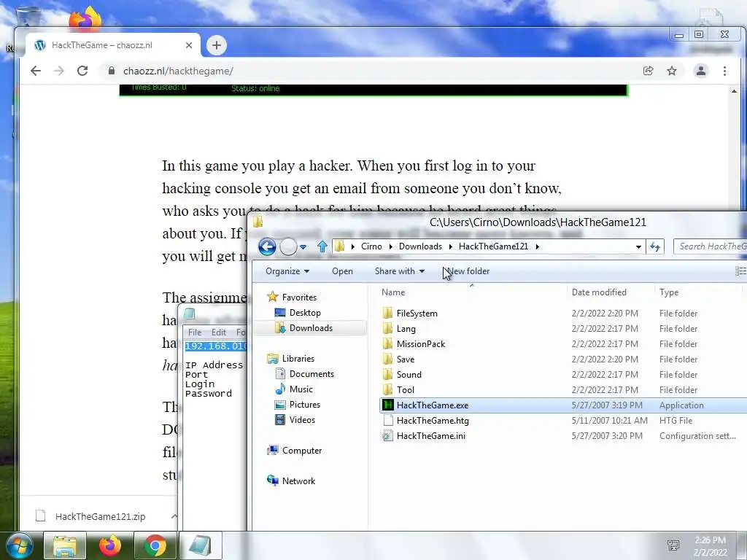
Task: Refresh the Explorer folder view
Action: (x=655, y=246)
